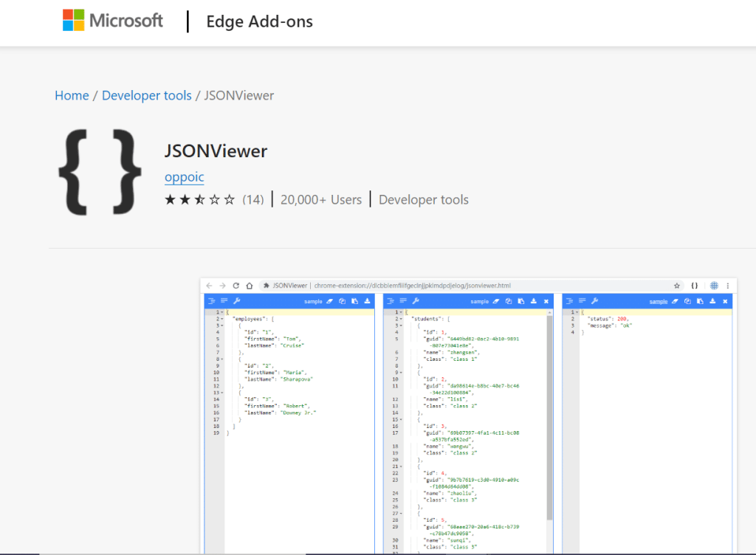Image resolution: width=756 pixels, height=555 pixels.
Task: Click the JSONViewer curly braces logo
Action: pos(100,172)
